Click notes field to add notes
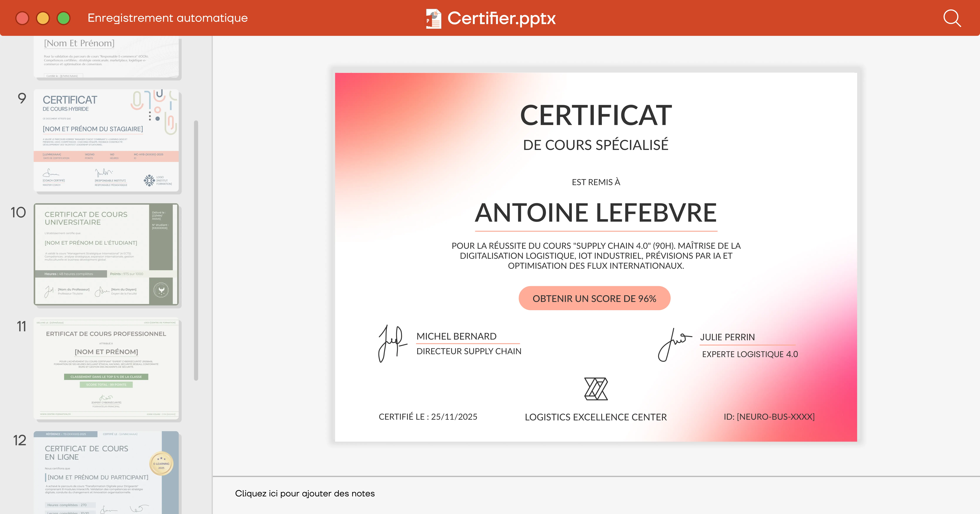The height and width of the screenshot is (514, 980). (305, 493)
